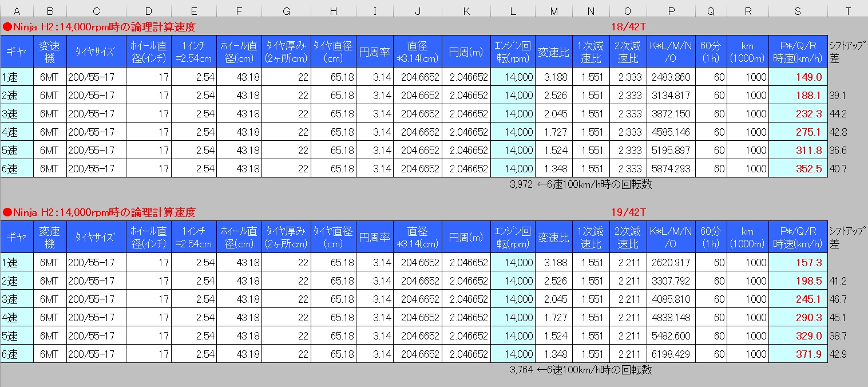The image size is (868, 387).
Task: Select column M header
Action: 553,11
